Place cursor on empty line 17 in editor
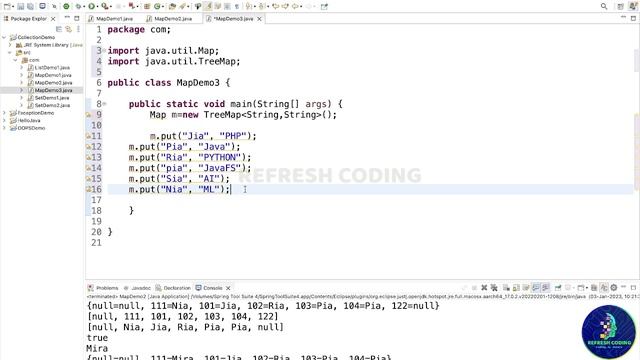This screenshot has height=360, width=640. pyautogui.click(x=371, y=200)
